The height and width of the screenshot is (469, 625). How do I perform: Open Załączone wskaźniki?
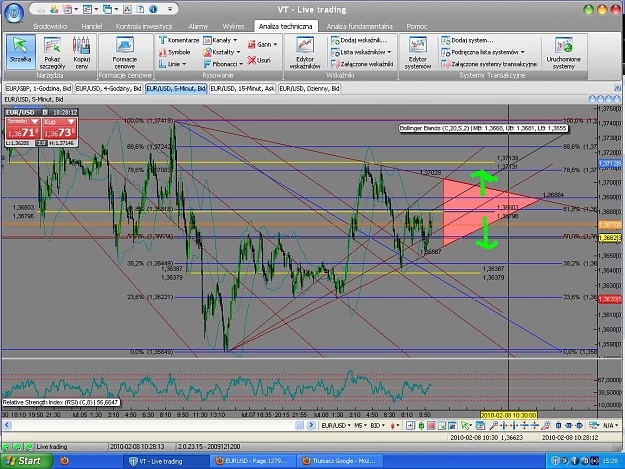click(x=362, y=64)
